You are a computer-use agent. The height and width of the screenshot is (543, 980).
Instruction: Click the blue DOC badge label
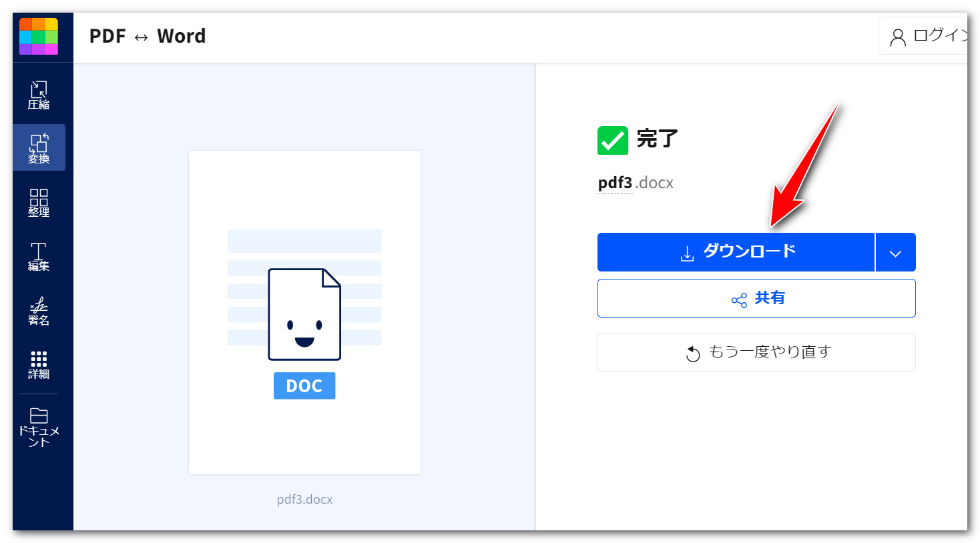click(x=304, y=386)
